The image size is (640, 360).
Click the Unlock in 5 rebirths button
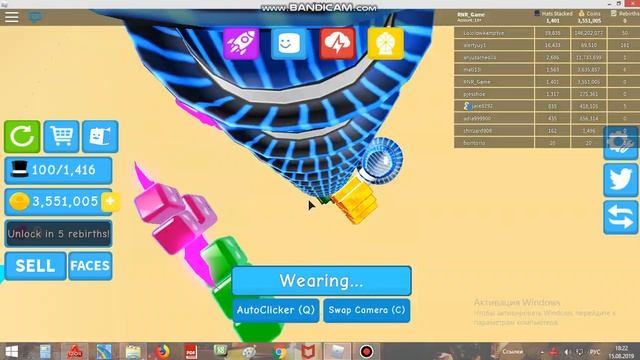pos(58,234)
